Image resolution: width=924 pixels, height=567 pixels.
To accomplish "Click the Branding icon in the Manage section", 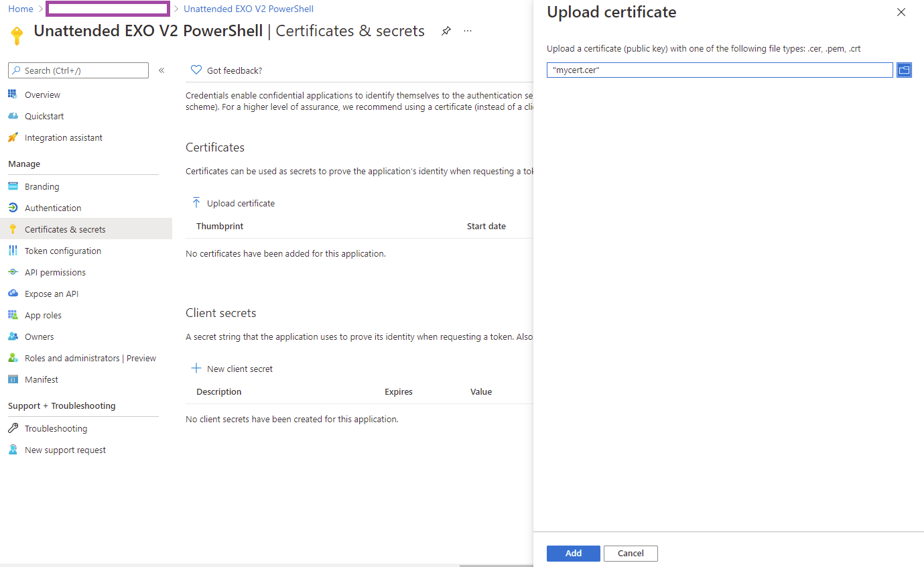I will (x=13, y=186).
